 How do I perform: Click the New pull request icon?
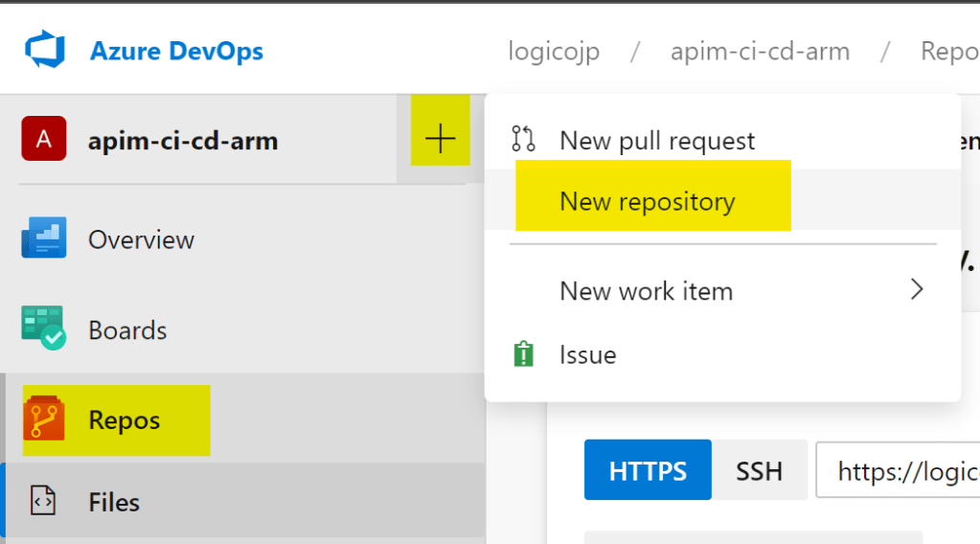tap(524, 140)
